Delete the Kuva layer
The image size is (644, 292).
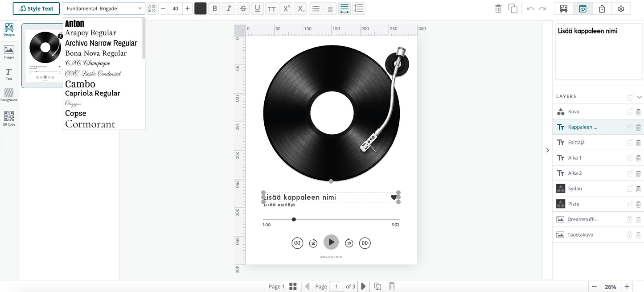638,112
